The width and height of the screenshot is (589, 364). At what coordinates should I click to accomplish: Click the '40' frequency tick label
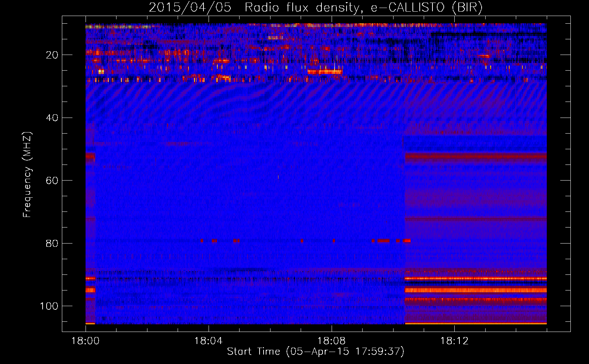[52, 118]
